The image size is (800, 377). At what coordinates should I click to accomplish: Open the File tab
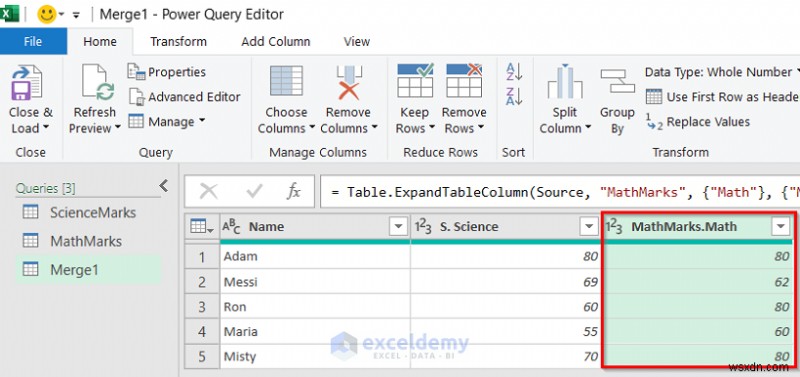click(33, 41)
